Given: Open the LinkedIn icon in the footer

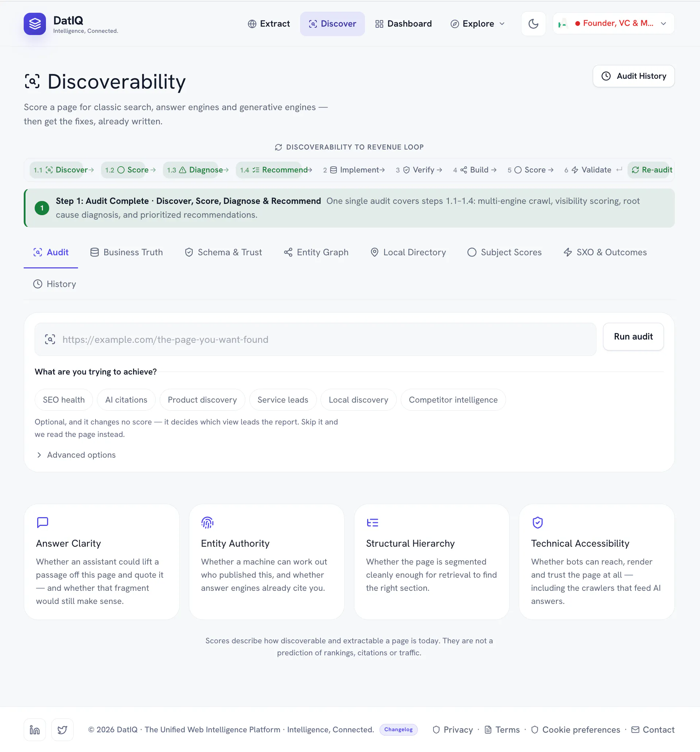Looking at the screenshot, I should coord(35,730).
